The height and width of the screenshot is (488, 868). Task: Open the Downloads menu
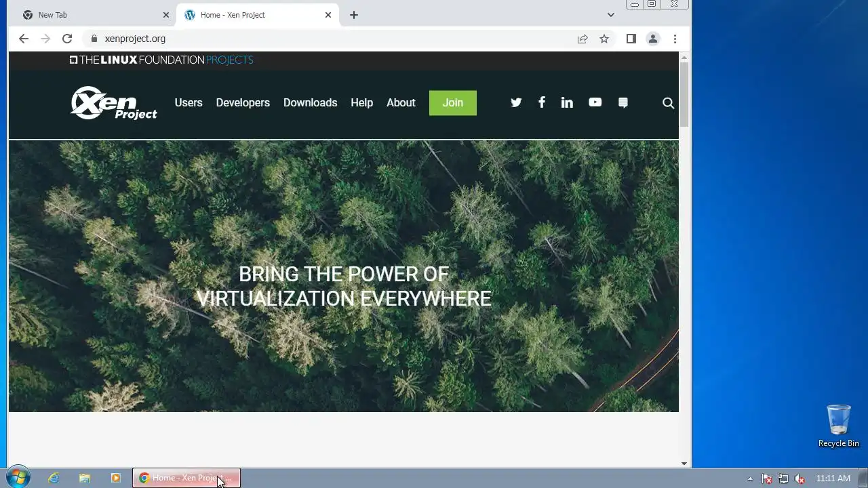click(310, 102)
